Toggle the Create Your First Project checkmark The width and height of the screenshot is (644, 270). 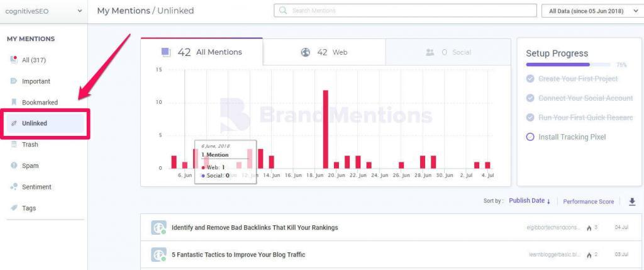[530, 79]
